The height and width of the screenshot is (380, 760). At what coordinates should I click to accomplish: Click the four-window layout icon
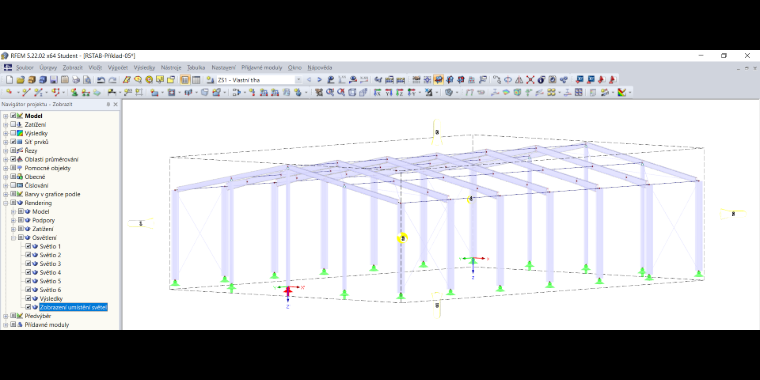[578, 92]
